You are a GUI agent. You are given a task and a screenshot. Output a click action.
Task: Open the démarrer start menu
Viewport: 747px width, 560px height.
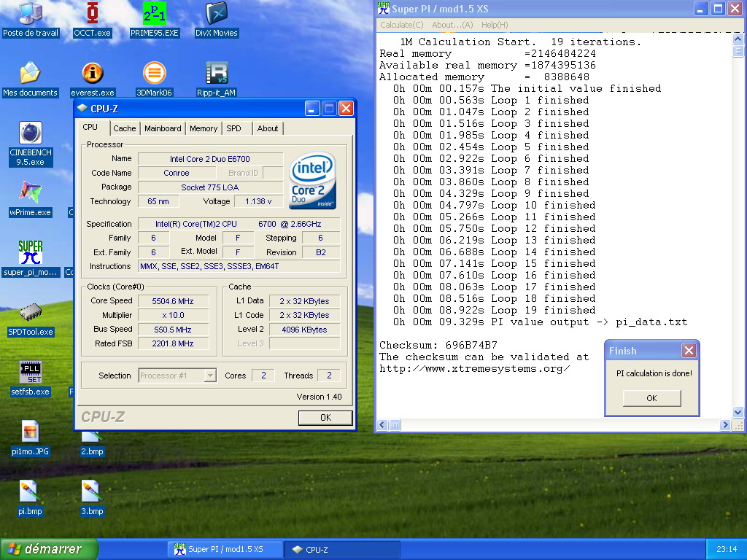50,549
